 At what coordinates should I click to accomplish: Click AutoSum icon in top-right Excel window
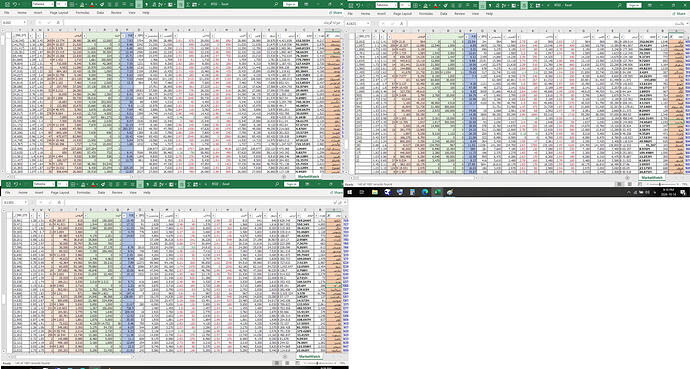tap(531, 5)
